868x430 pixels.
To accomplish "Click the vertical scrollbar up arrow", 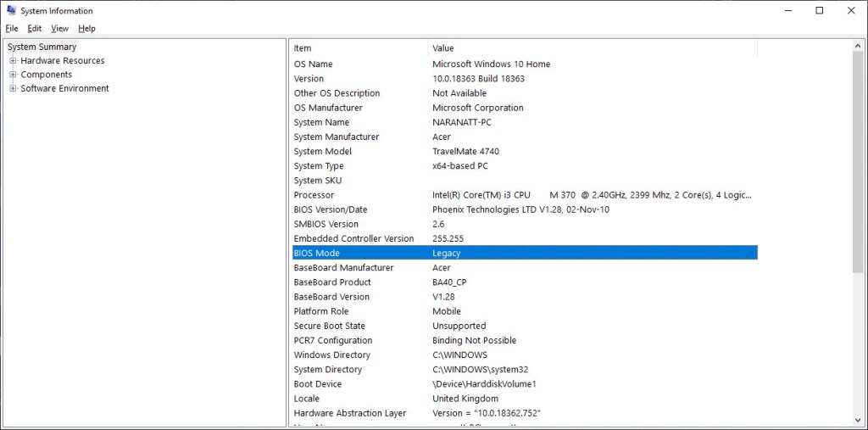I will click(x=858, y=46).
